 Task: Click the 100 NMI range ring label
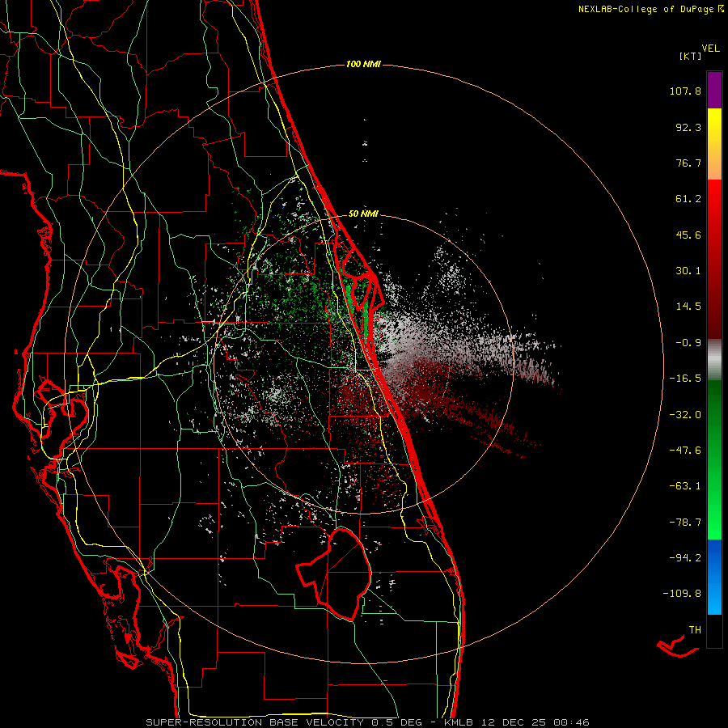coord(363,64)
